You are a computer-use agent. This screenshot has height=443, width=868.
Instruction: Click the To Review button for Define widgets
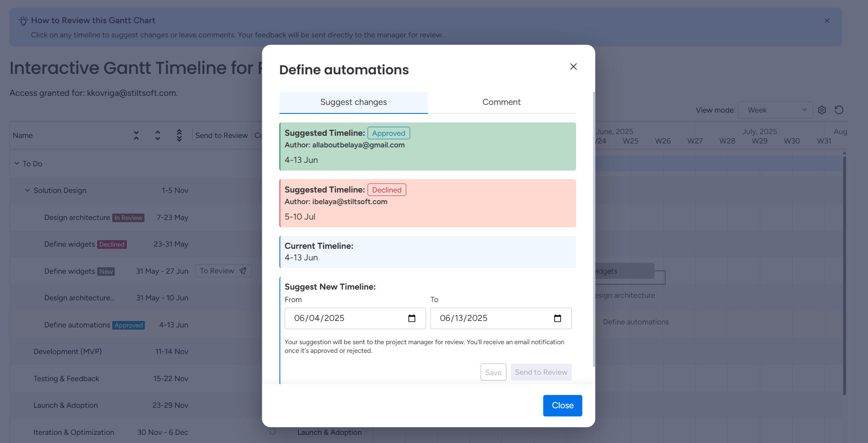pyautogui.click(x=223, y=271)
